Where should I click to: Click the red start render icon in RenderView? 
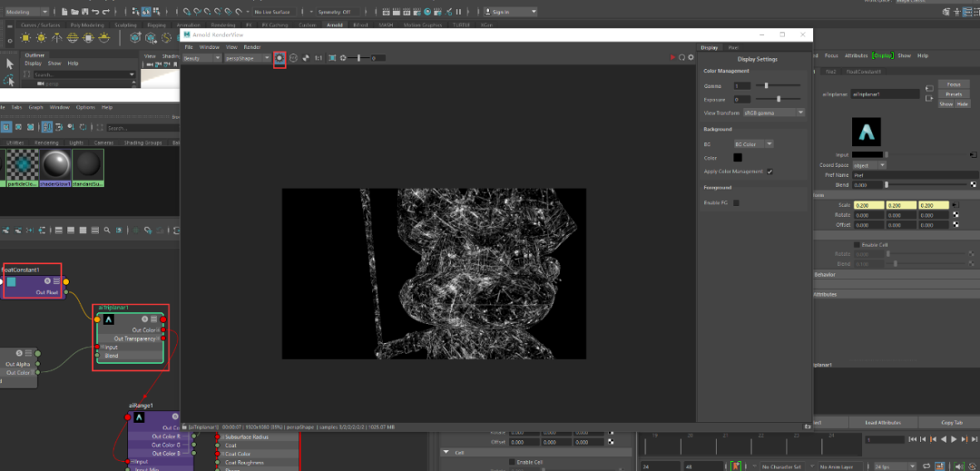[x=672, y=57]
